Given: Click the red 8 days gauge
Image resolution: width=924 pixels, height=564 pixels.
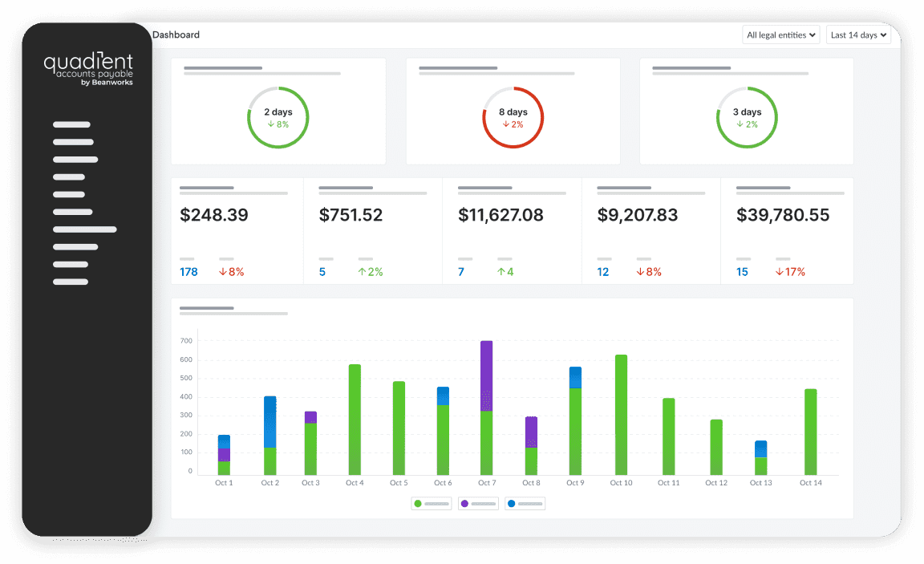Looking at the screenshot, I should coord(513,116).
